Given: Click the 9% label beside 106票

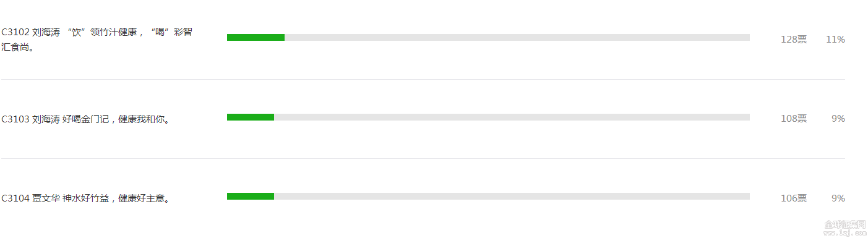Looking at the screenshot, I should pyautogui.click(x=838, y=198).
